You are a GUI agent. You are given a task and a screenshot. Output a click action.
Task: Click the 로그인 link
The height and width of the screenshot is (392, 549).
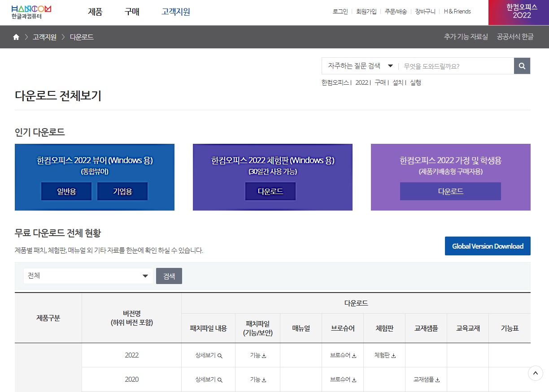(340, 12)
